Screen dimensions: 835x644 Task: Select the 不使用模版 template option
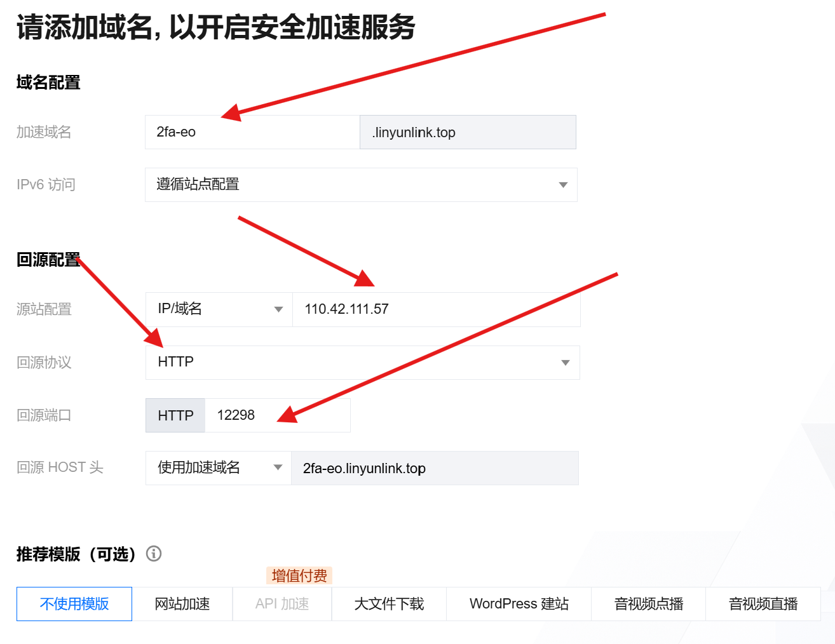coord(74,604)
